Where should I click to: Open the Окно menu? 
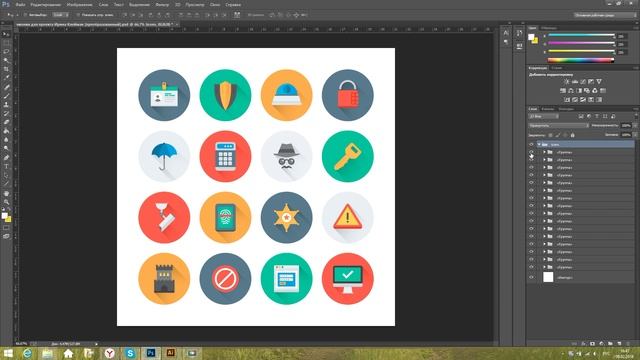point(215,4)
